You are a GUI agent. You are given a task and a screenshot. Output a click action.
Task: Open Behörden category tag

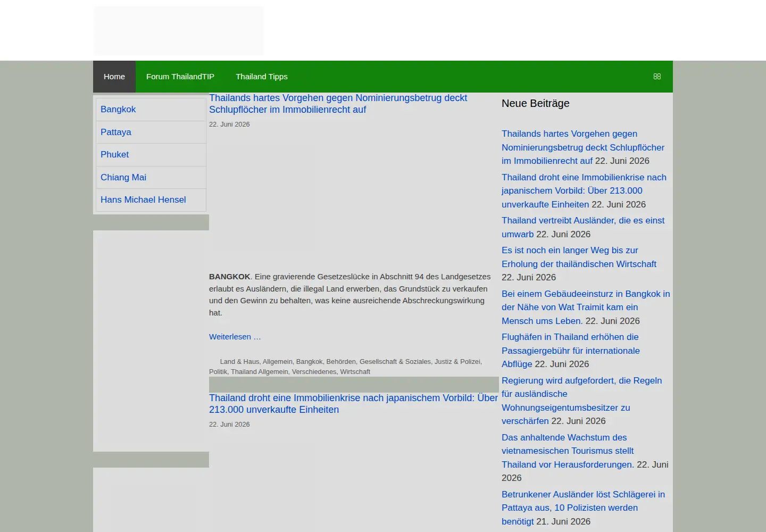coord(340,362)
